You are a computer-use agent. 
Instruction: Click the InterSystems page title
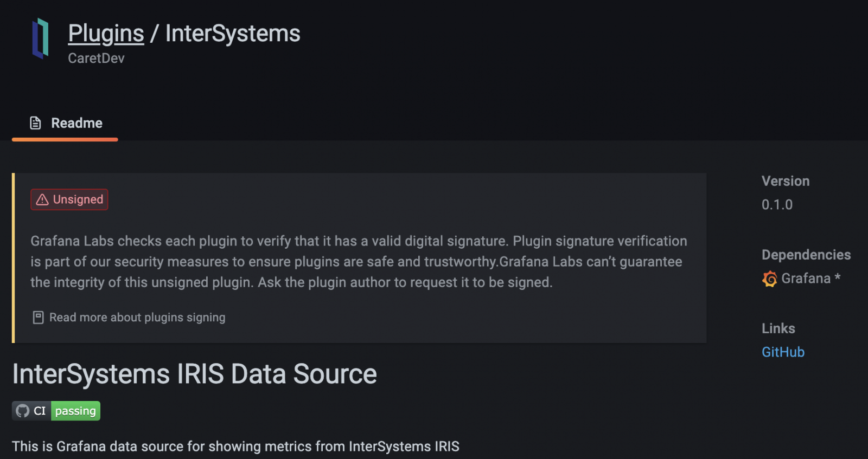(x=232, y=34)
